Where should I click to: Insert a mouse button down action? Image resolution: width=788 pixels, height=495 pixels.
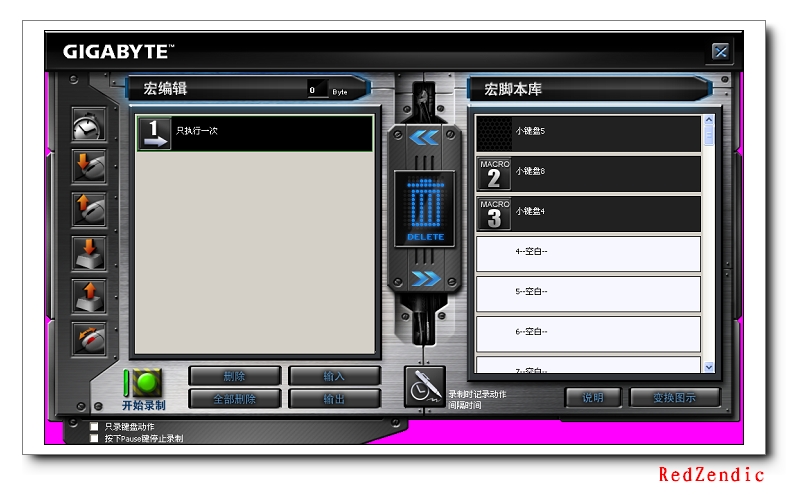89,167
